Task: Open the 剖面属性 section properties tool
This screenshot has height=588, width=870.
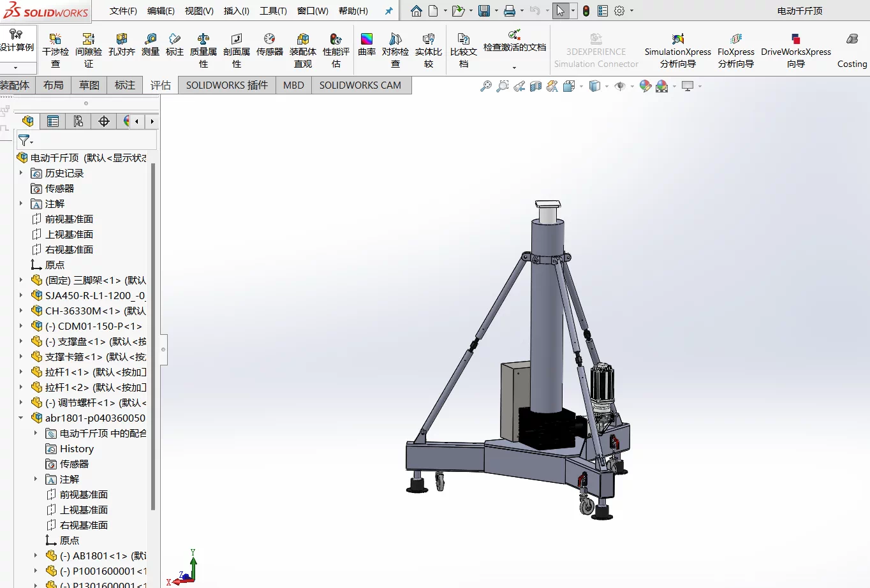Action: tap(237, 50)
